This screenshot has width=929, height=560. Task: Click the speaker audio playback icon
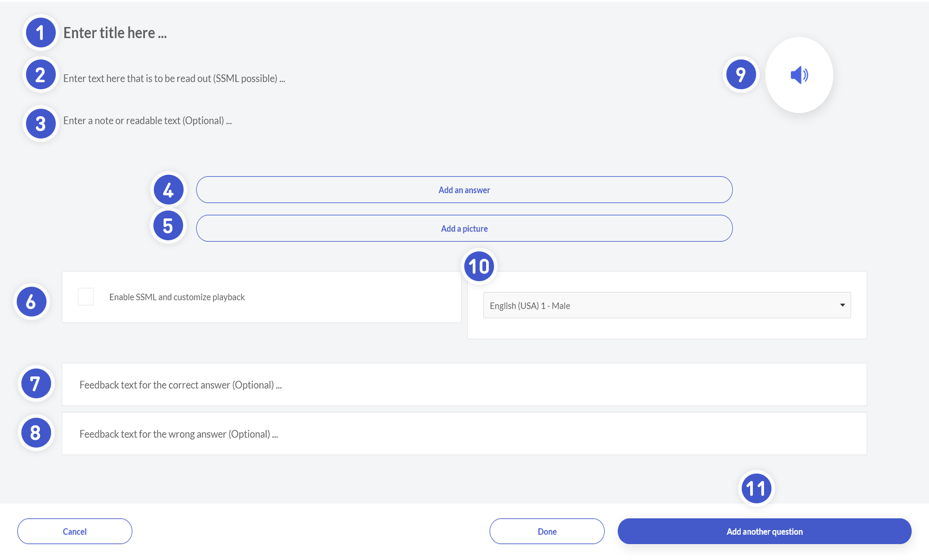[x=799, y=75]
